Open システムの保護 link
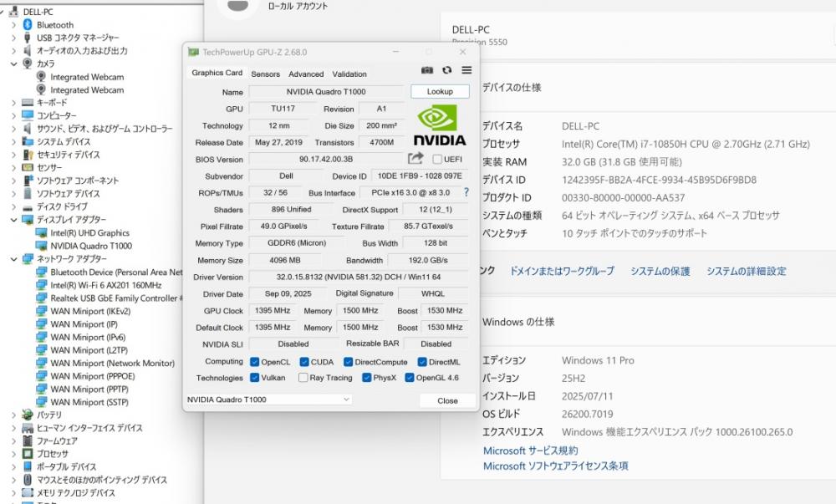The width and height of the screenshot is (836, 504). tap(660, 271)
